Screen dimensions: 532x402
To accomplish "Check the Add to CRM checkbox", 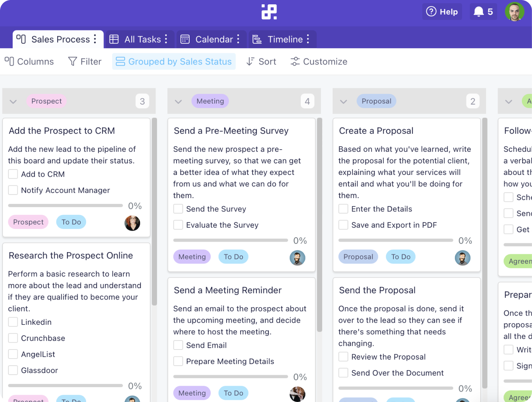I will coord(13,174).
